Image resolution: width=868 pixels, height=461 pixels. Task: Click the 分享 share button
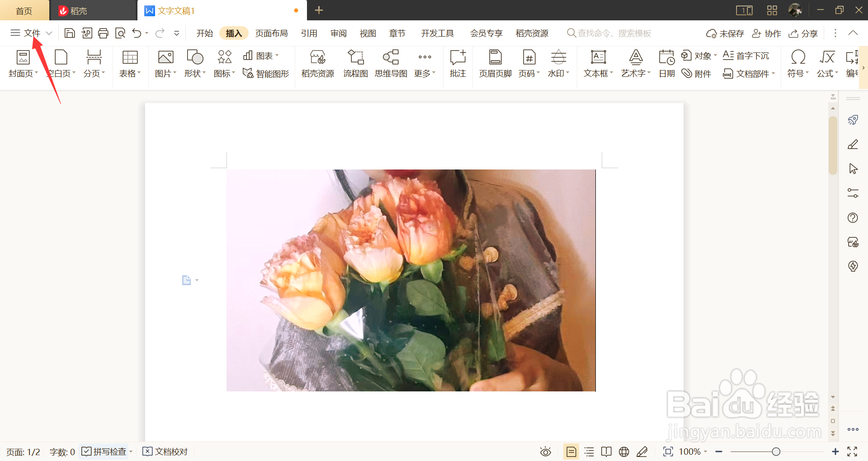tap(803, 33)
